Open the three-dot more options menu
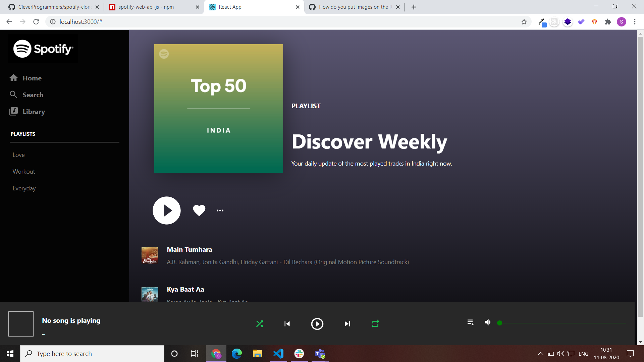 pyautogui.click(x=220, y=210)
